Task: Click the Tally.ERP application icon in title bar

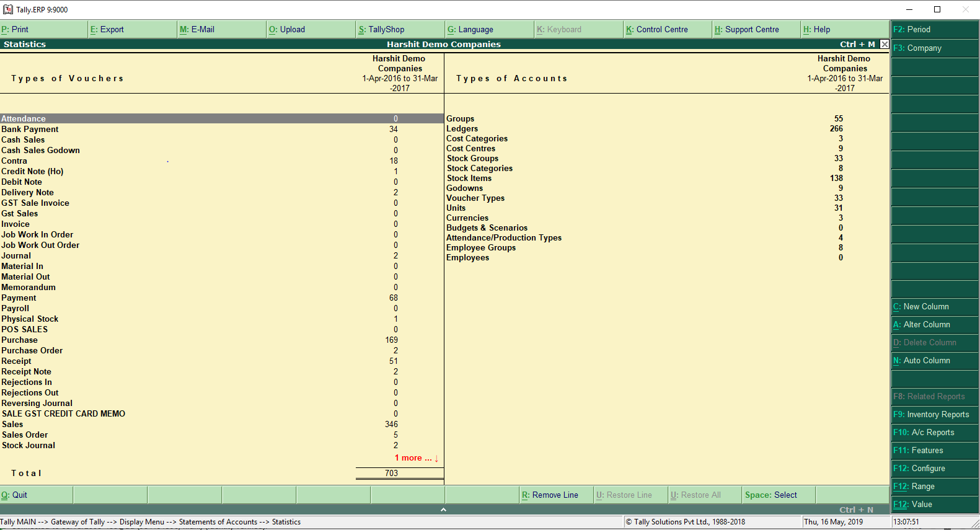Action: [x=8, y=9]
